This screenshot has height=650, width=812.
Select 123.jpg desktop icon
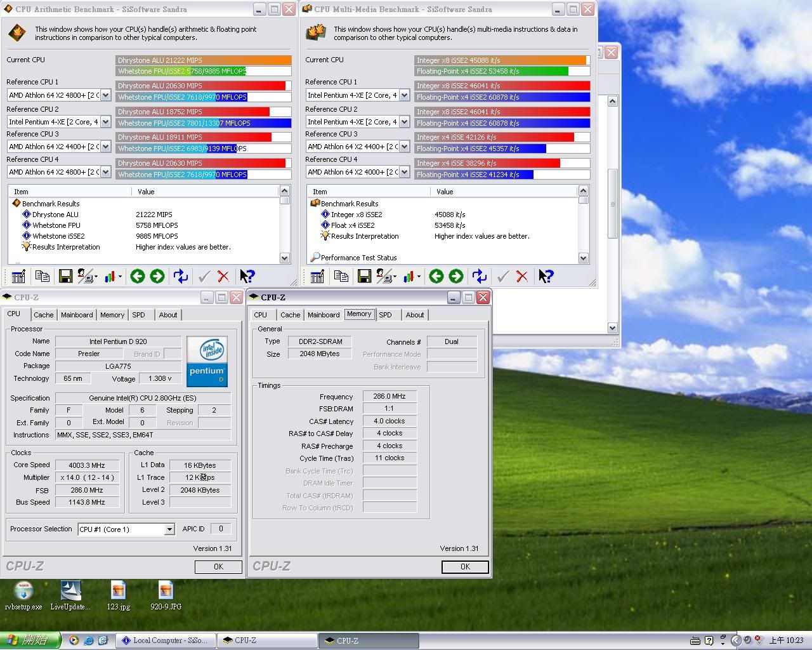[x=118, y=596]
